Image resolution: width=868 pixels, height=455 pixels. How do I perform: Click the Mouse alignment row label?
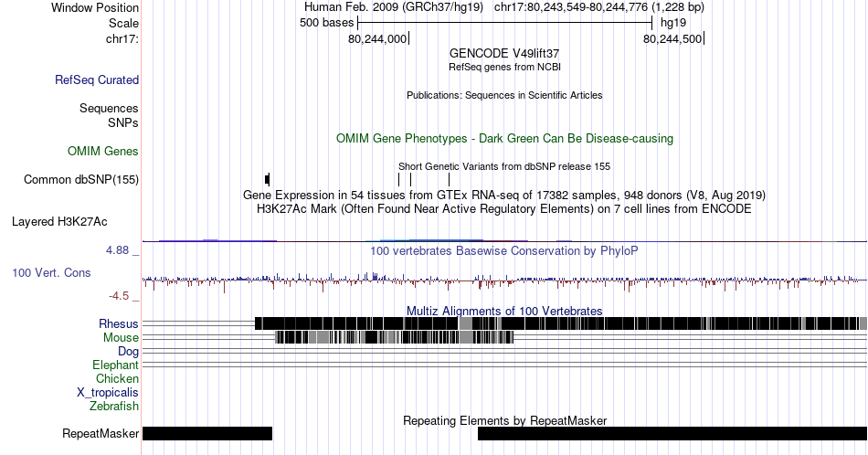click(121, 338)
